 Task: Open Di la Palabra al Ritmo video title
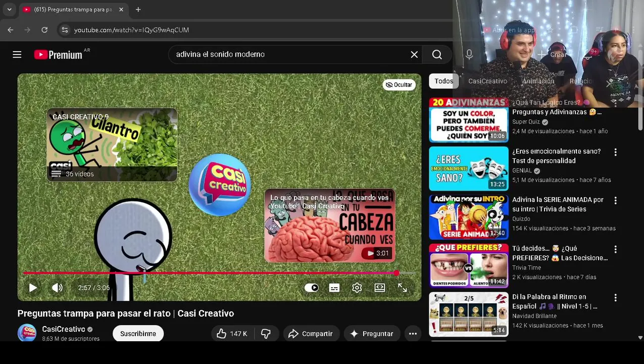coord(555,301)
